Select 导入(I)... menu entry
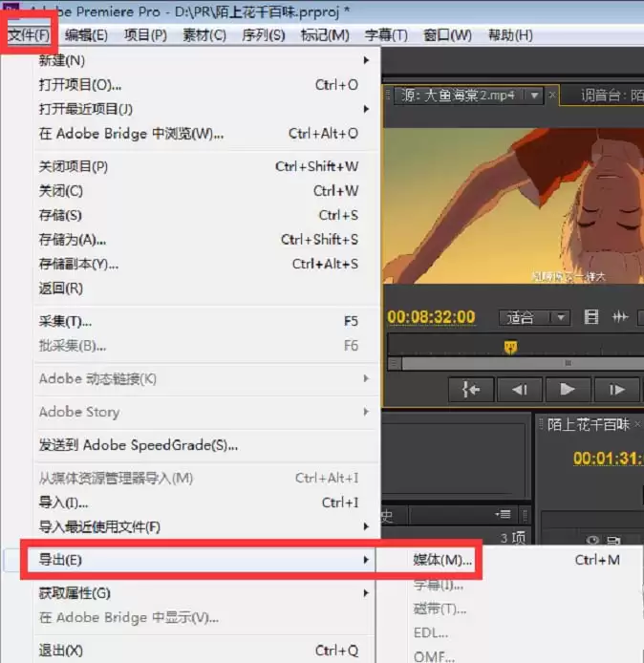This screenshot has width=644, height=663. [x=206, y=503]
